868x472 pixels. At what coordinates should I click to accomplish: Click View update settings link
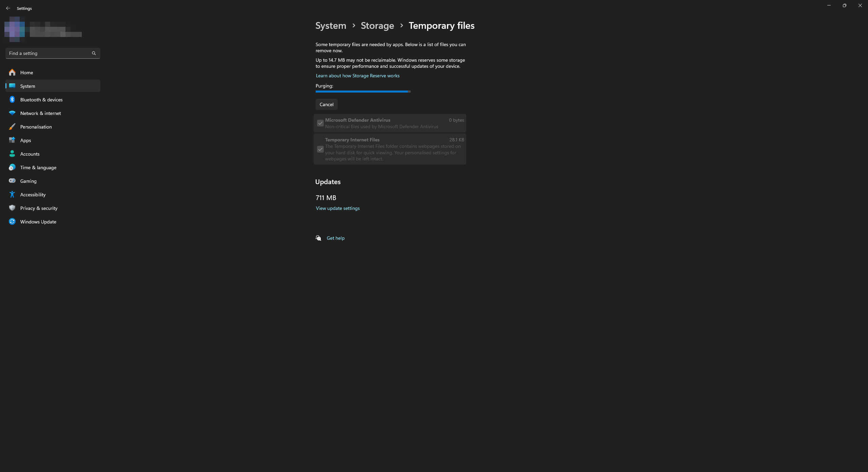pos(337,208)
